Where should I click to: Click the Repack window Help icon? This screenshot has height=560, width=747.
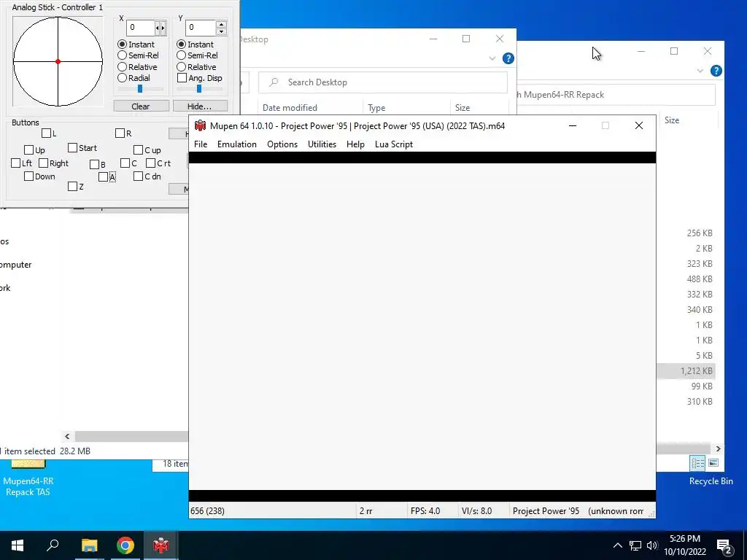(716, 71)
